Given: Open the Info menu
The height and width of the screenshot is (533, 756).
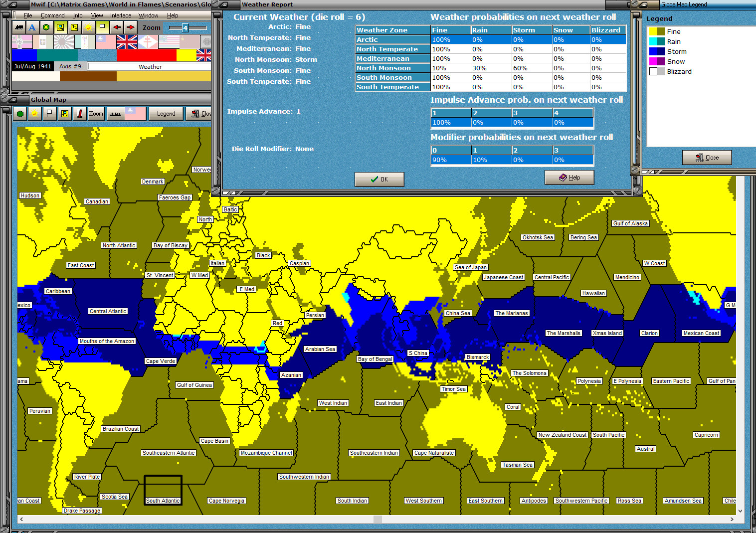Looking at the screenshot, I should point(78,15).
